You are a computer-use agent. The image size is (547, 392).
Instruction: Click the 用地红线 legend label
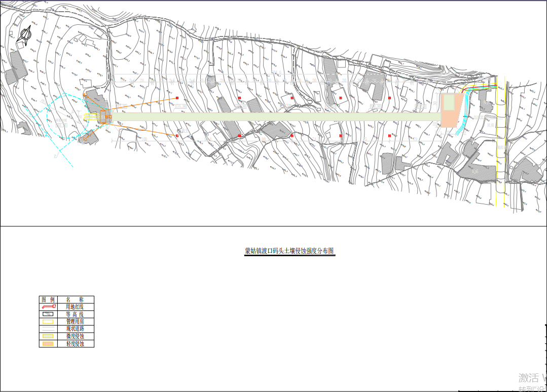tap(75, 306)
